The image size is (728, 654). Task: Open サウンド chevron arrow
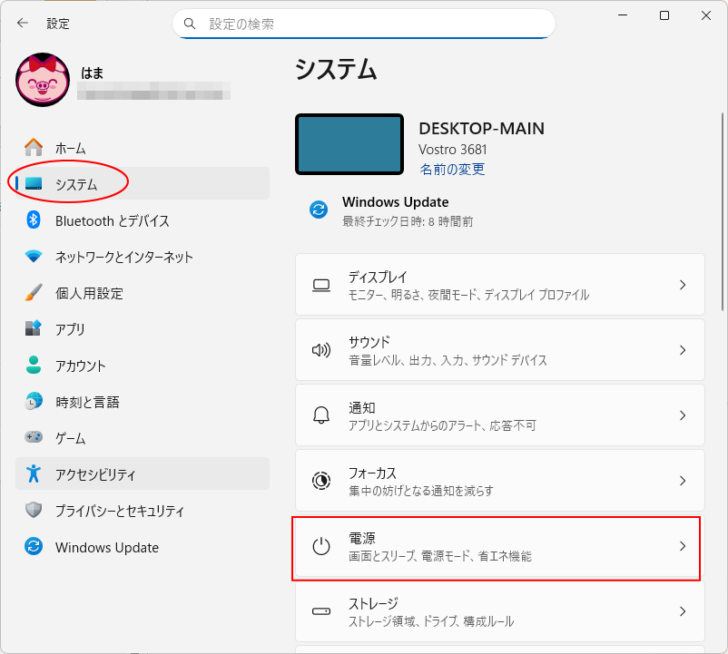[682, 350]
